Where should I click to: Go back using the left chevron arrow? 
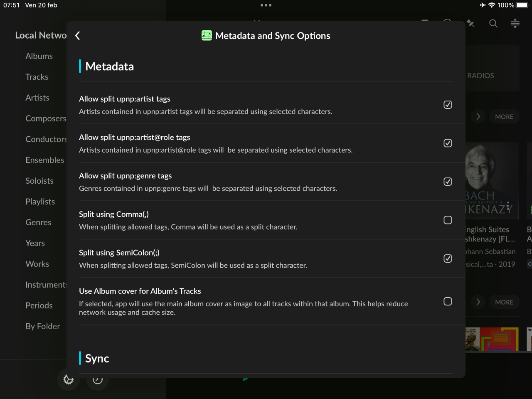[78, 36]
